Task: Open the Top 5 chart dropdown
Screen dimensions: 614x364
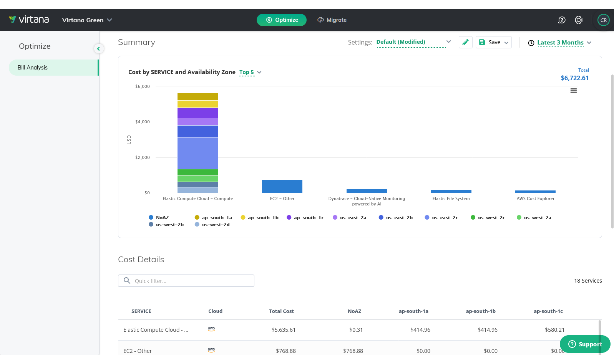Action: 250,72
